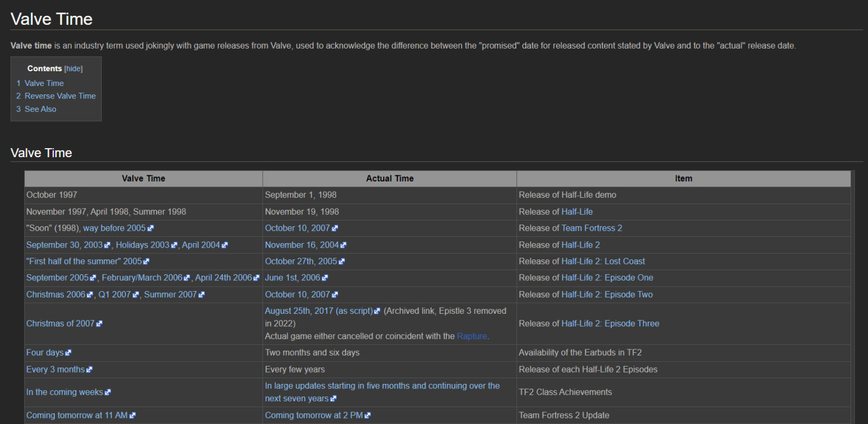This screenshot has width=868, height=424.
Task: Open 'Coming tomorrow at 2 PM' link
Action: coord(314,415)
